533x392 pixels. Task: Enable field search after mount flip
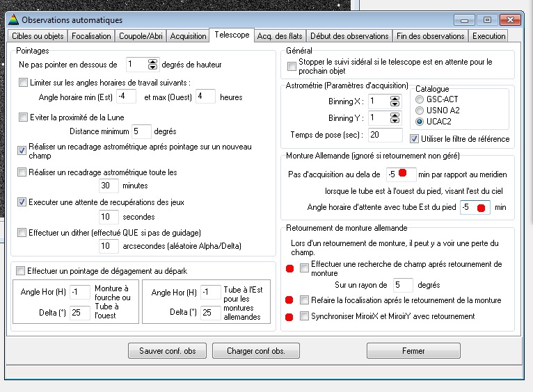tap(304, 268)
